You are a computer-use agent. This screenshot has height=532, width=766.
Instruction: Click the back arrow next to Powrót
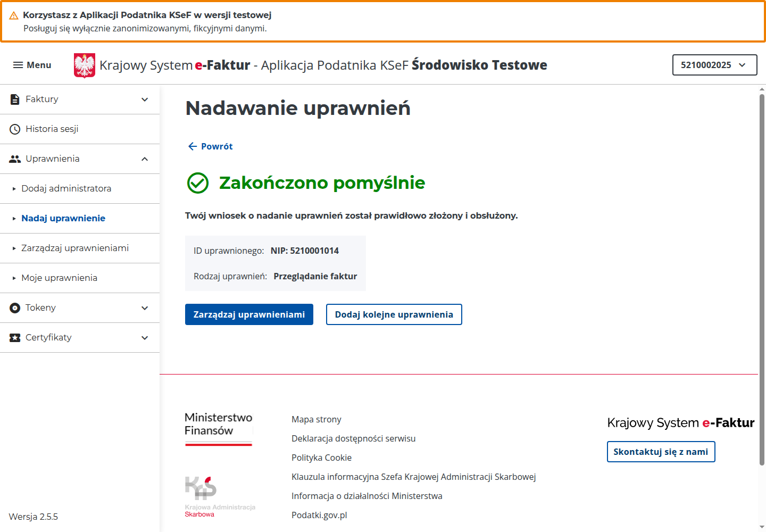pos(193,146)
